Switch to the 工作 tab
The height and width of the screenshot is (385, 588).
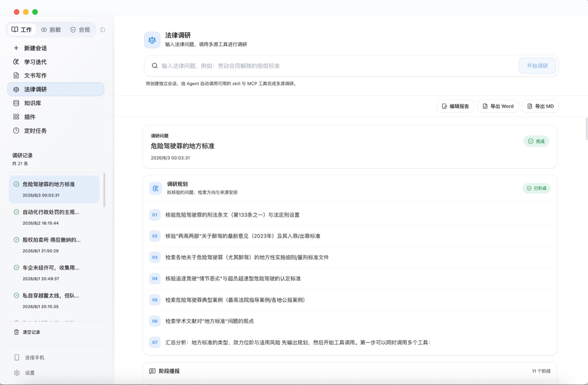[22, 30]
